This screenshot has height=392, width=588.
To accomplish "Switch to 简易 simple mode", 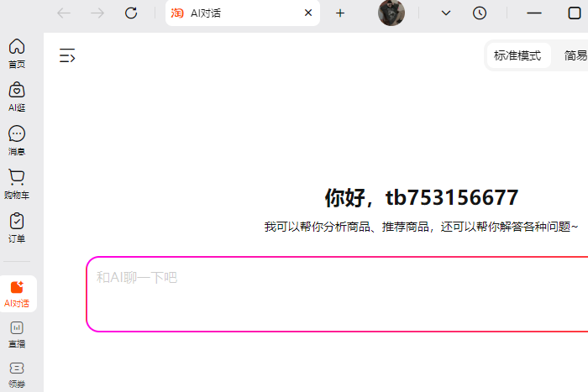I will coord(575,56).
